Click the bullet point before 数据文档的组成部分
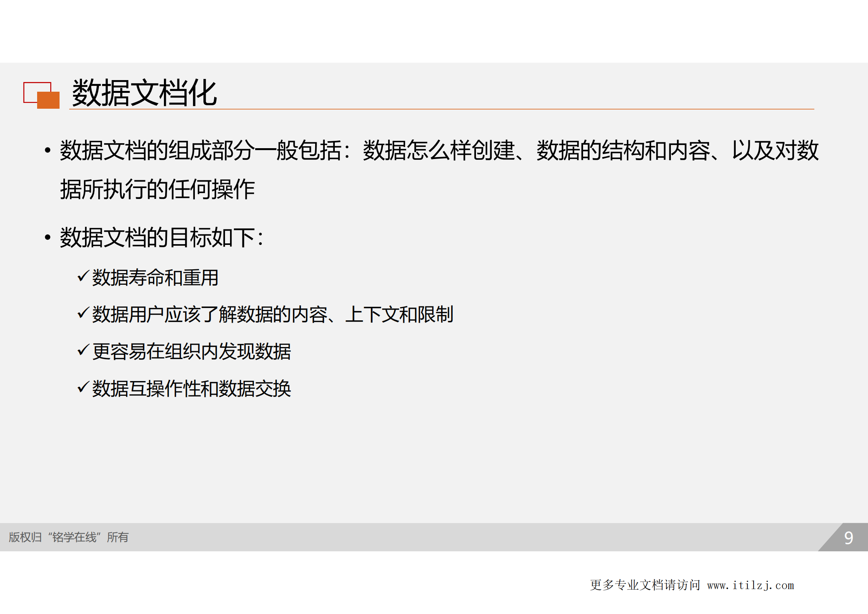The width and height of the screenshot is (868, 614). click(47, 151)
